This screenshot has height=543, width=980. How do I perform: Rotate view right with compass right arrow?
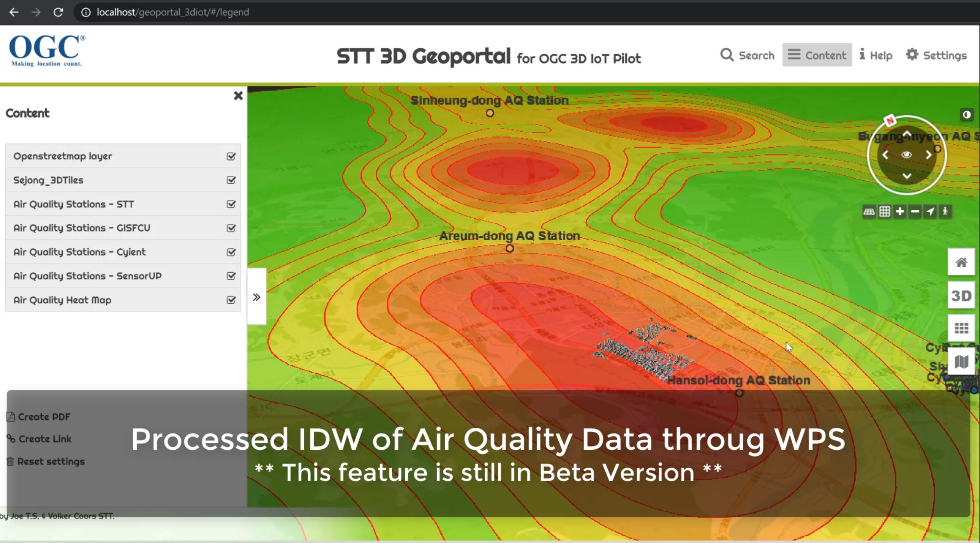(928, 155)
